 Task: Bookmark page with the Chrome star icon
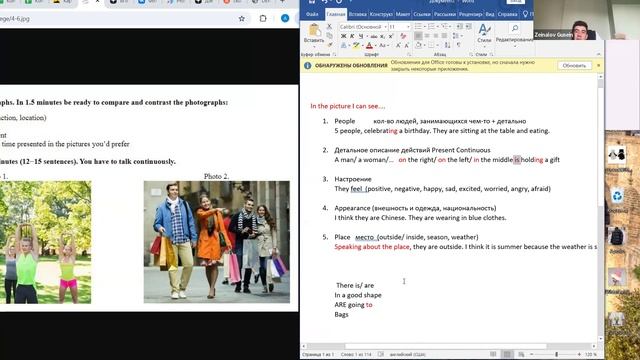242,18
